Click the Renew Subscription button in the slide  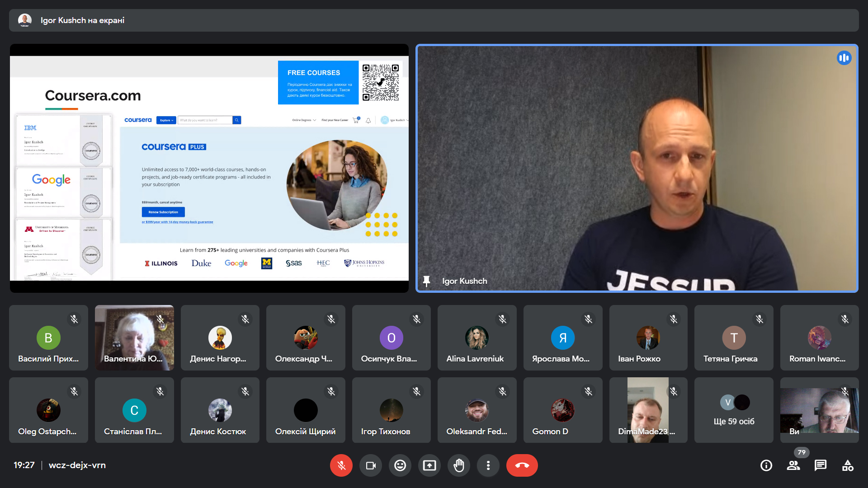(x=163, y=212)
